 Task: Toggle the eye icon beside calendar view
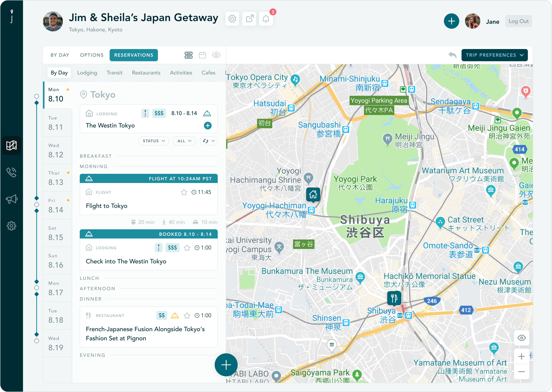216,55
